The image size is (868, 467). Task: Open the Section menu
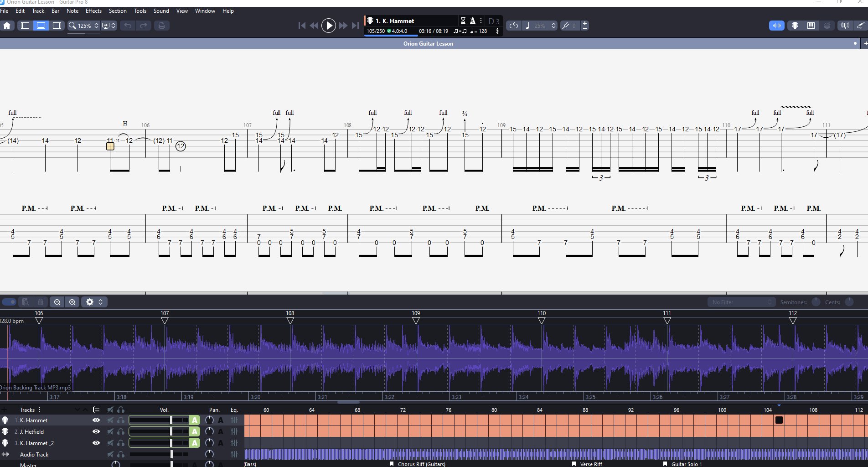(118, 11)
